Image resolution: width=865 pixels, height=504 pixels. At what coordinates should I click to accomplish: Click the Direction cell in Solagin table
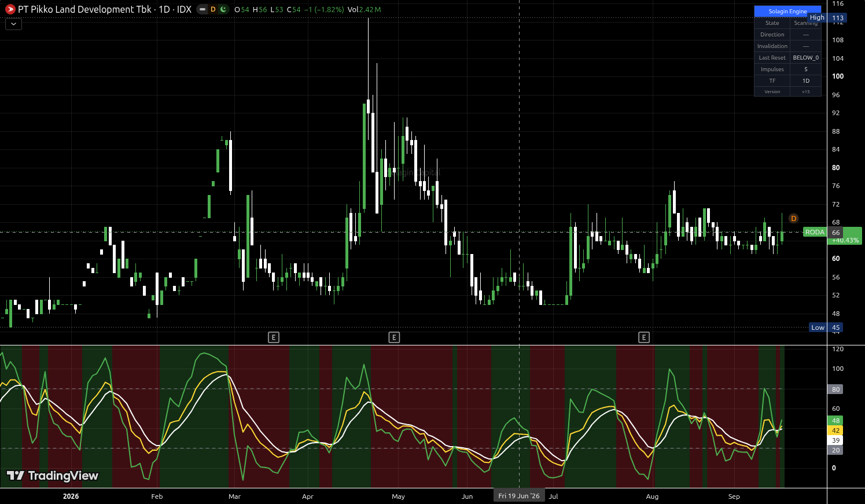(x=772, y=35)
